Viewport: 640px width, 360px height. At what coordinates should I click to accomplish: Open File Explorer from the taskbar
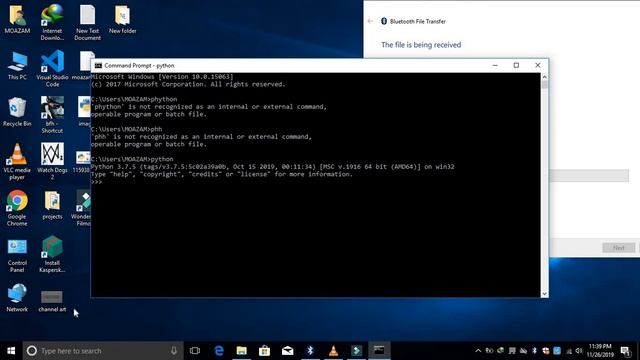242,351
